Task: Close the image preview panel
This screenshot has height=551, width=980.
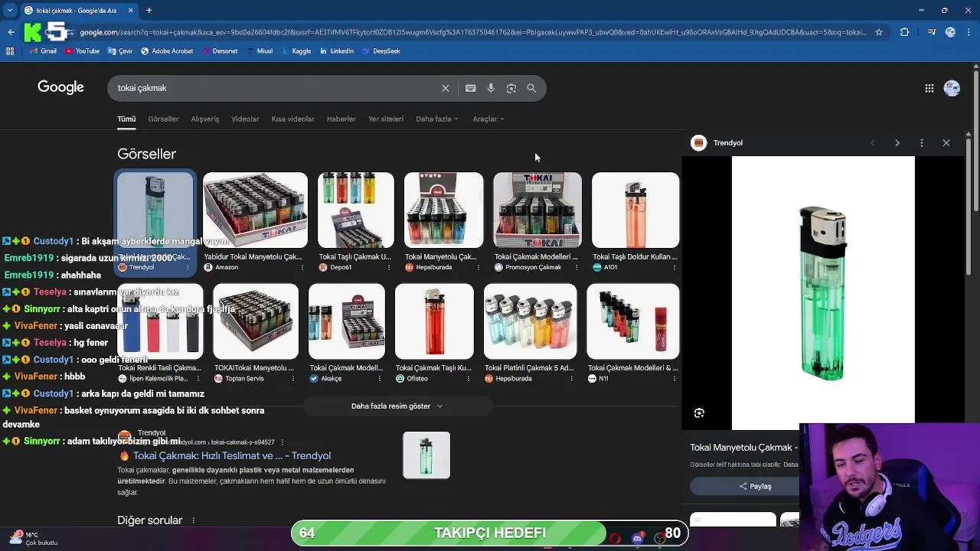Action: (x=946, y=143)
